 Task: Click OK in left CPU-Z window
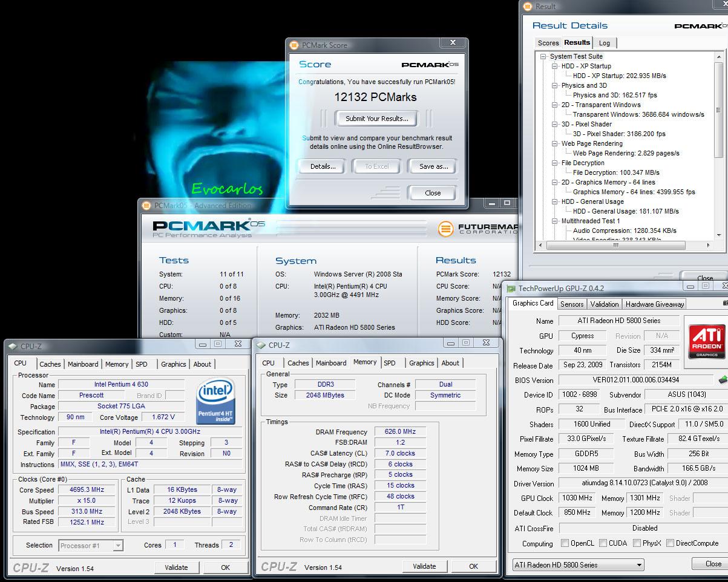[225, 567]
